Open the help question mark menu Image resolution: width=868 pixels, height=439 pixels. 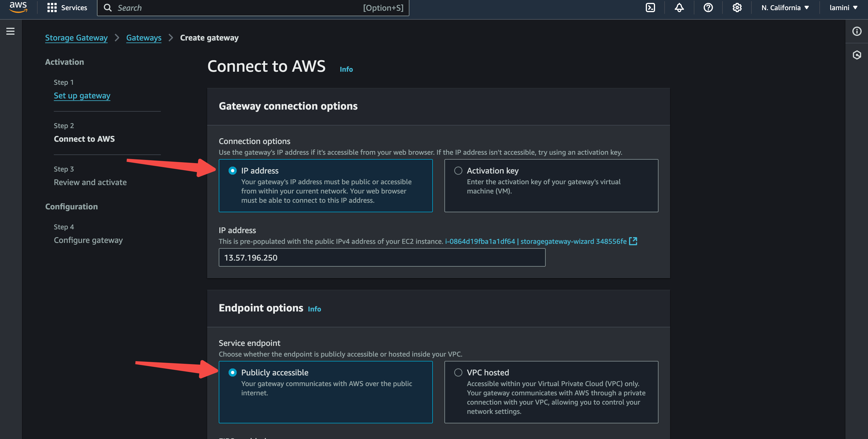[708, 8]
